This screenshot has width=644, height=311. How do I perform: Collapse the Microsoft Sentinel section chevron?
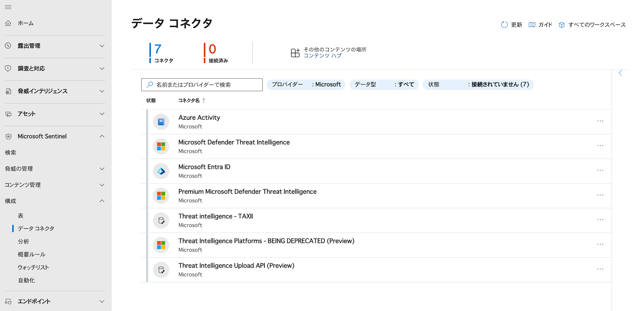(102, 136)
